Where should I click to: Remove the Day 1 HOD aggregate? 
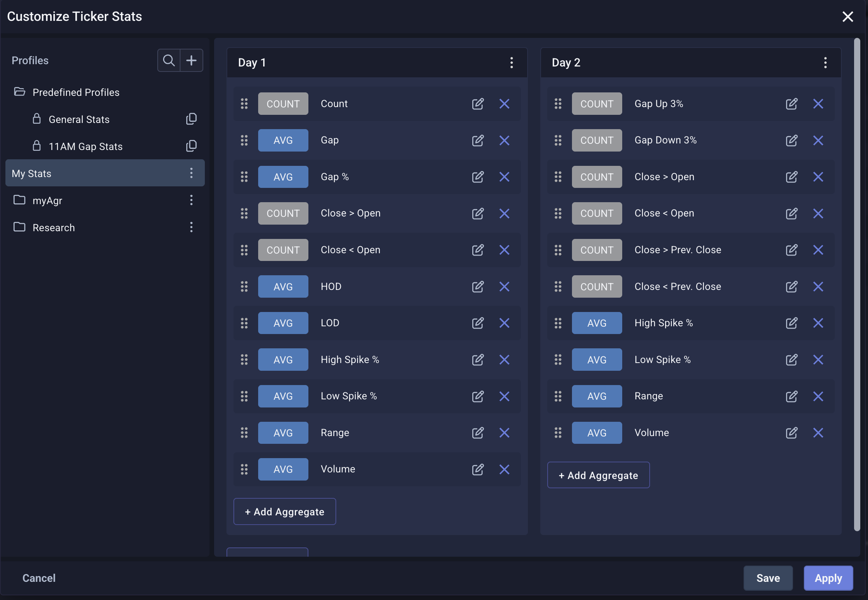pos(504,286)
